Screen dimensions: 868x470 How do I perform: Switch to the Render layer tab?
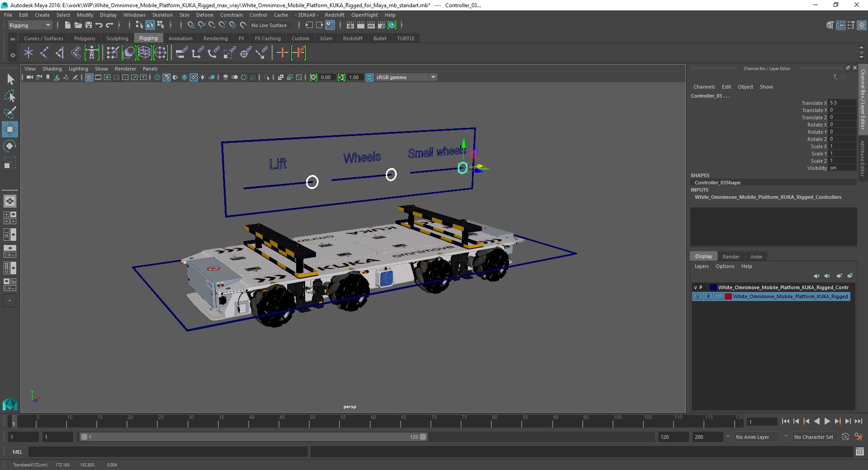tap(731, 256)
